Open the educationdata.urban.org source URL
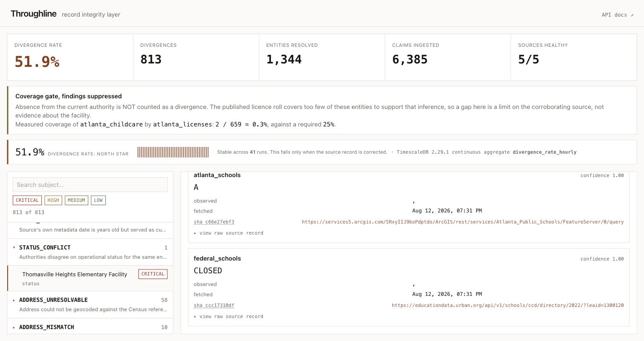Image resolution: width=644 pixels, height=341 pixels. pyautogui.click(x=508, y=305)
